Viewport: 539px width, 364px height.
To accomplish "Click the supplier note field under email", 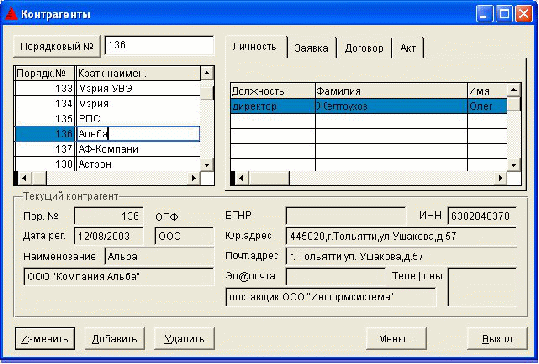I will coord(331,297).
